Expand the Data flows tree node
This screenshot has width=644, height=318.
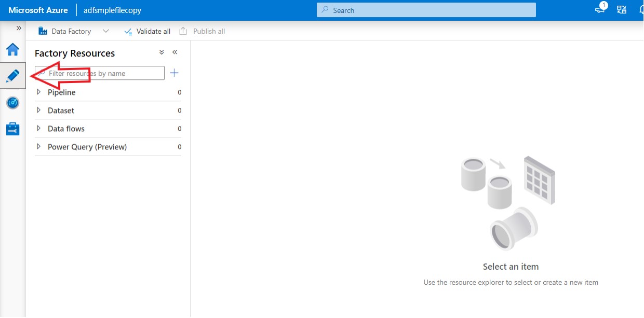point(38,128)
